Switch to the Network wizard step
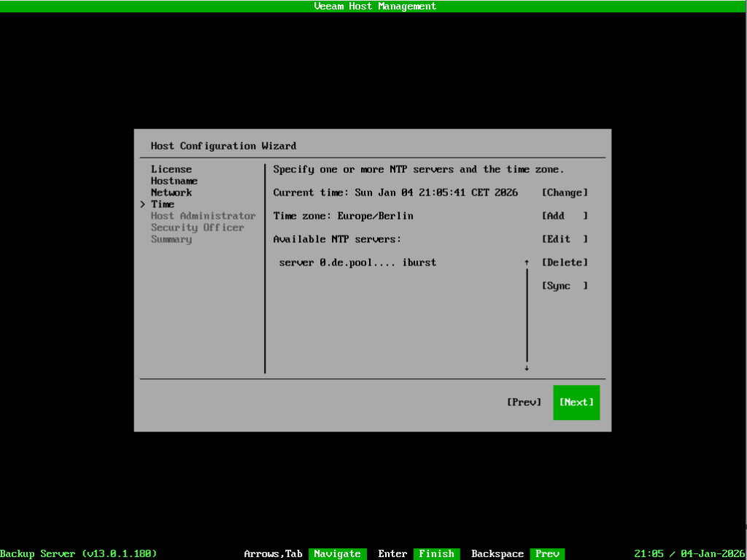Image resolution: width=747 pixels, height=560 pixels. pyautogui.click(x=171, y=192)
